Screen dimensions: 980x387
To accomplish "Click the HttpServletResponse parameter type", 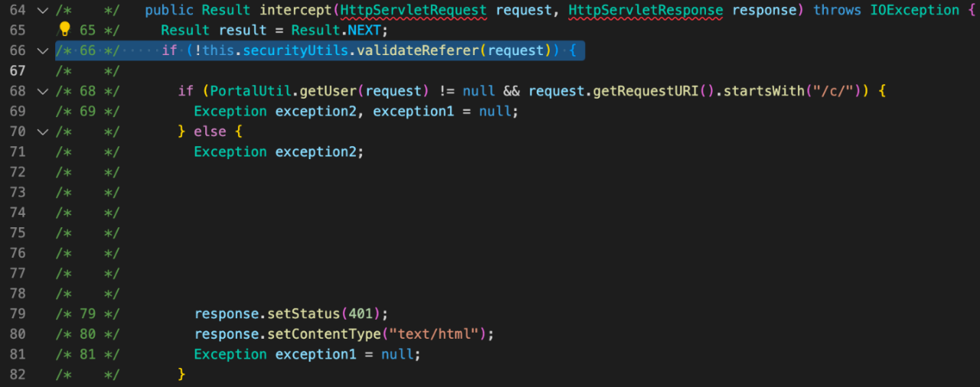I will (x=645, y=11).
